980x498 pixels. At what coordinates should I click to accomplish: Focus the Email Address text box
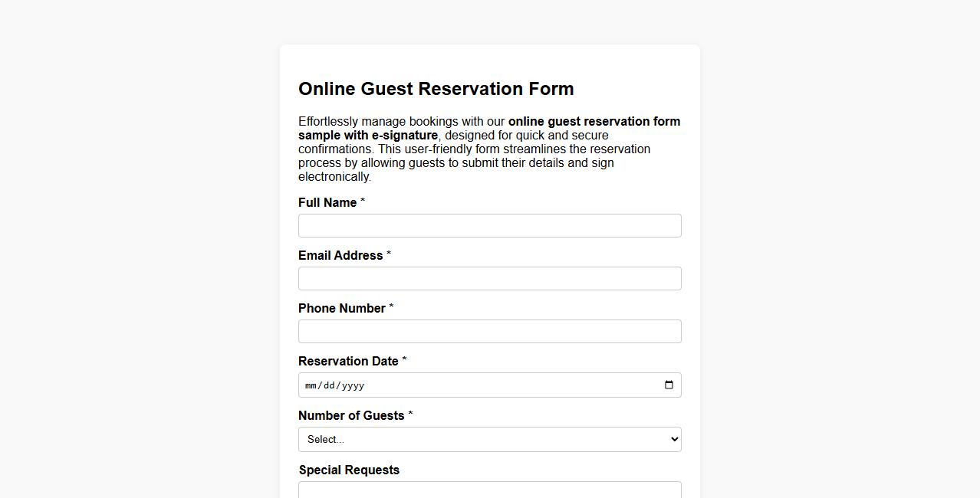490,278
